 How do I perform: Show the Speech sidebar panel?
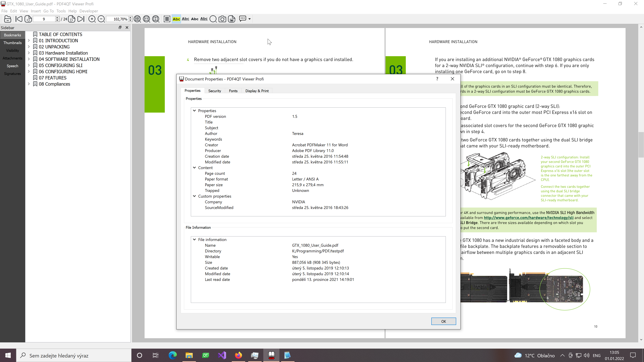click(13, 66)
